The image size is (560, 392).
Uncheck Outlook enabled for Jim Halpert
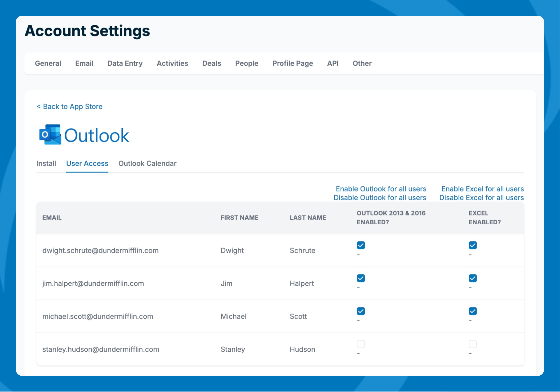click(360, 278)
